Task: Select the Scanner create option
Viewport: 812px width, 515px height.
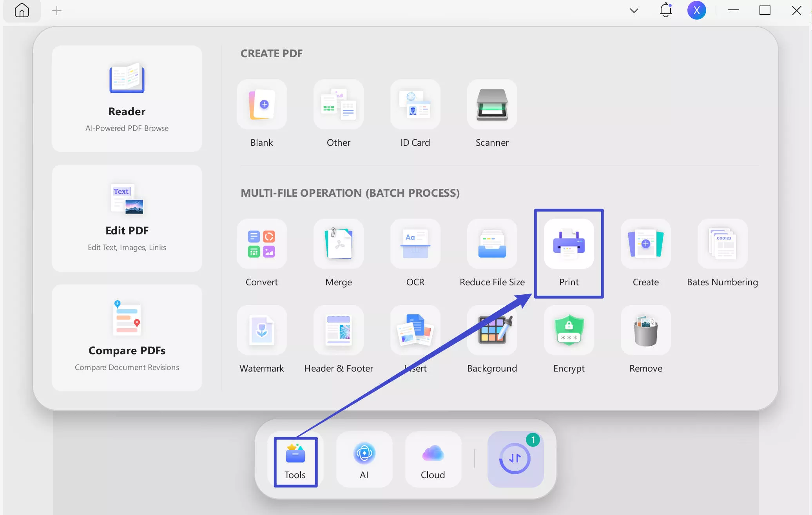Action: coord(492,105)
